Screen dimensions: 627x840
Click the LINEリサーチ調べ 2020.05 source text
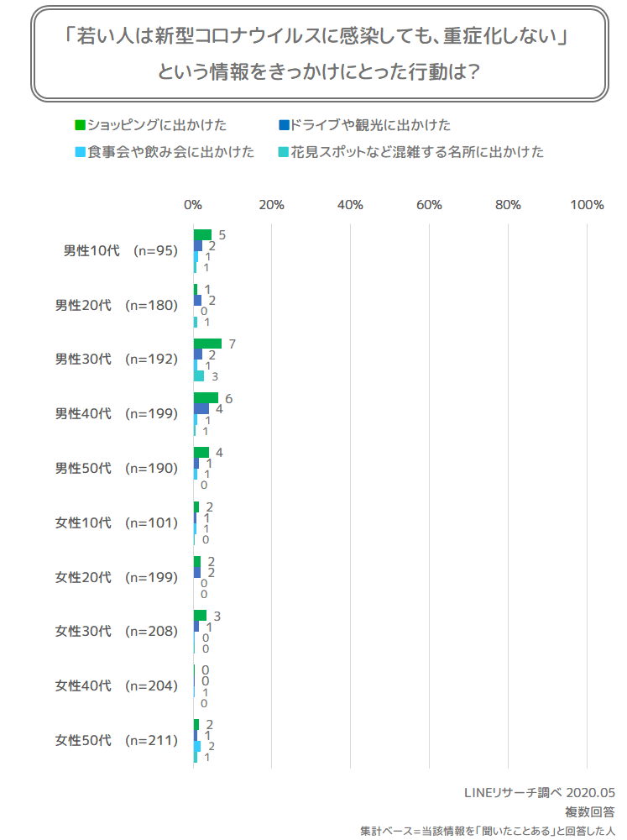(540, 793)
